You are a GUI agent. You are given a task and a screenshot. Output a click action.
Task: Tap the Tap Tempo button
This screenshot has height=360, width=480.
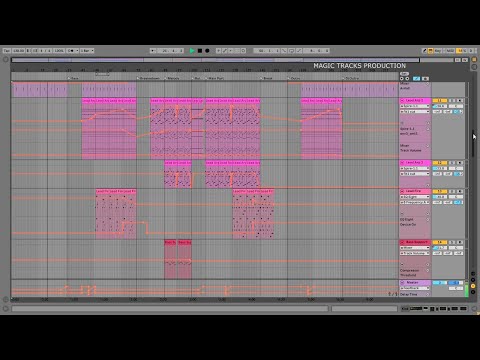(7, 51)
